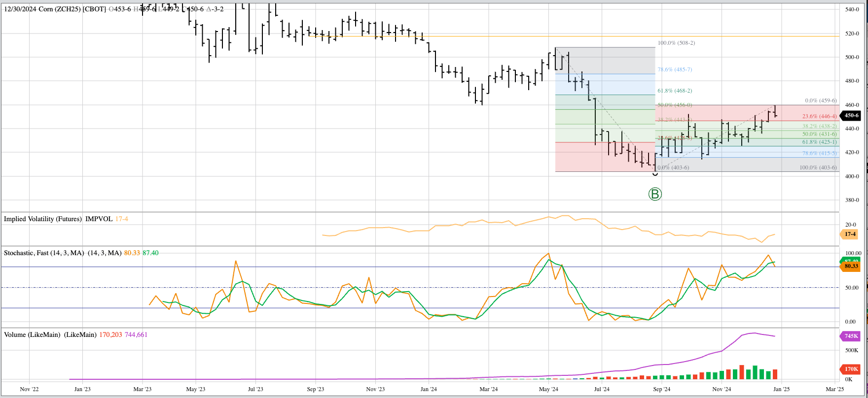Image resolution: width=868 pixels, height=398 pixels.
Task: Click the divider above the Stochastic pane
Action: coord(419,246)
